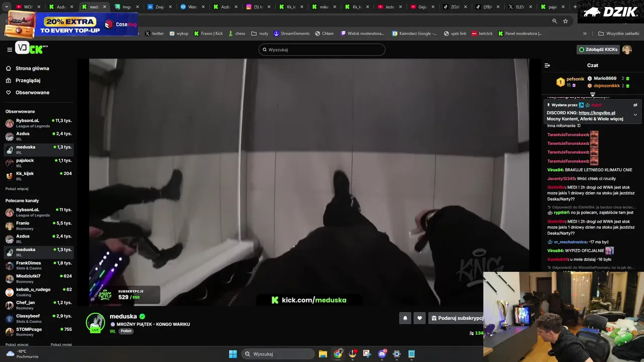
Task: Open the hamburger menu beside Kick logo
Action: (10, 50)
